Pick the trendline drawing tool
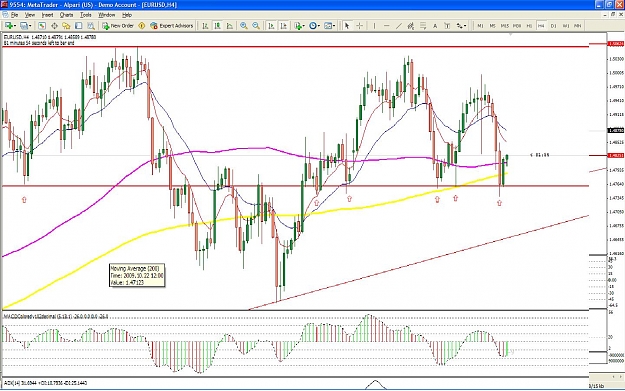This screenshot has height=391, width=625. point(399,26)
